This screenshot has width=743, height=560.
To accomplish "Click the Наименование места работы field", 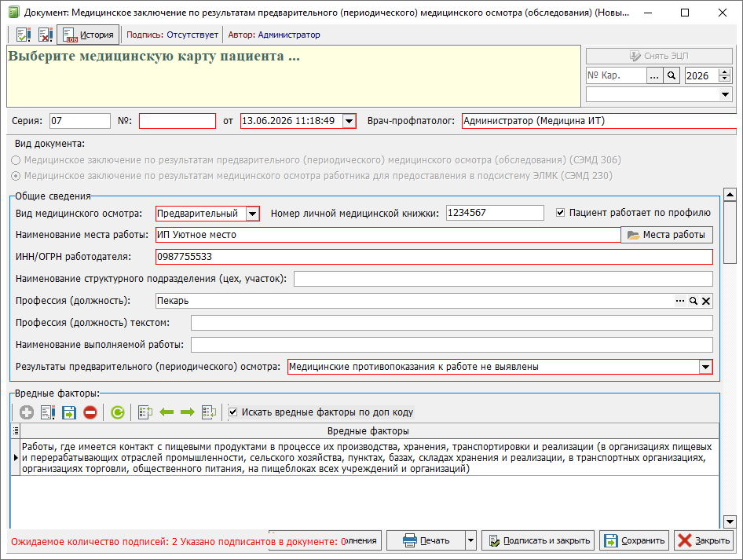I will click(x=388, y=235).
